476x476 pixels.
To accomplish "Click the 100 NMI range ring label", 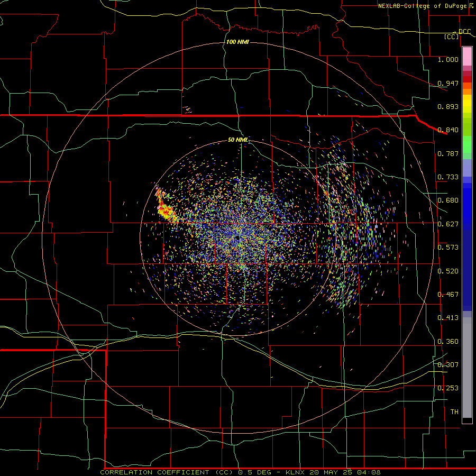I will (237, 42).
